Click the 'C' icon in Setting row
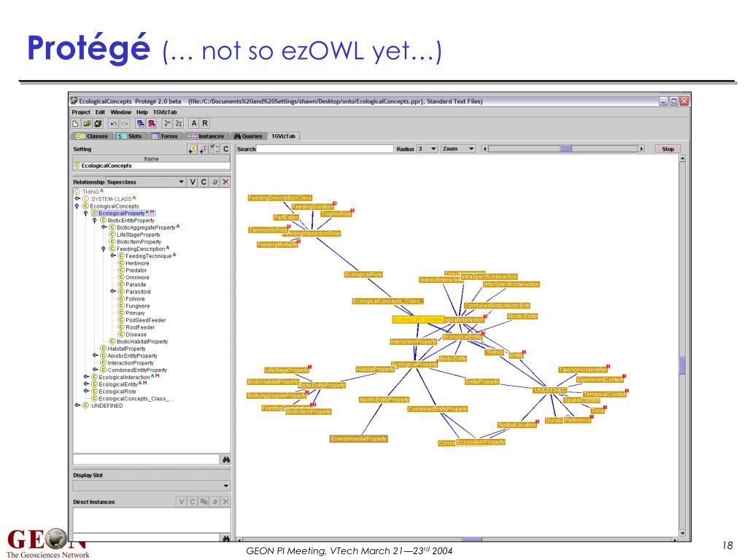 [226, 149]
